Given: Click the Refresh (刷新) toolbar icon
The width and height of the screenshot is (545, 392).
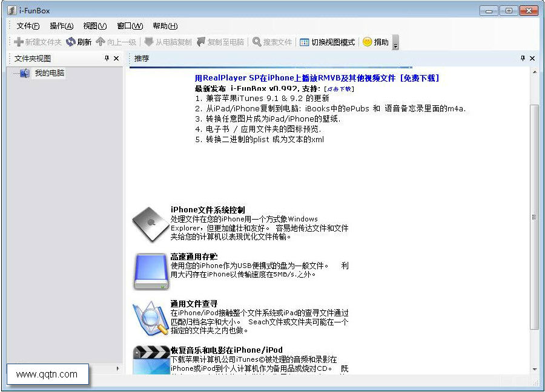Looking at the screenshot, I should click(x=71, y=42).
